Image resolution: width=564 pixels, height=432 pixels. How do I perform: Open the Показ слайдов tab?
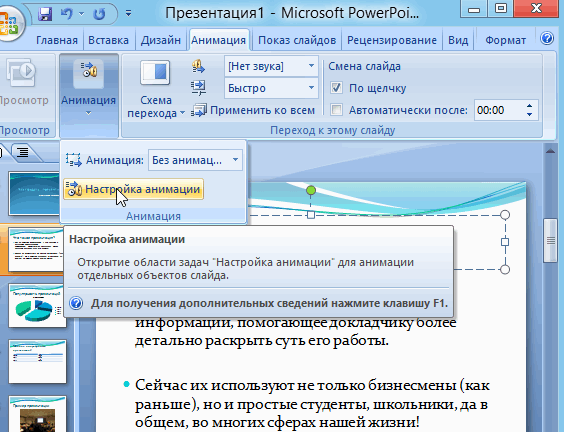tap(297, 40)
